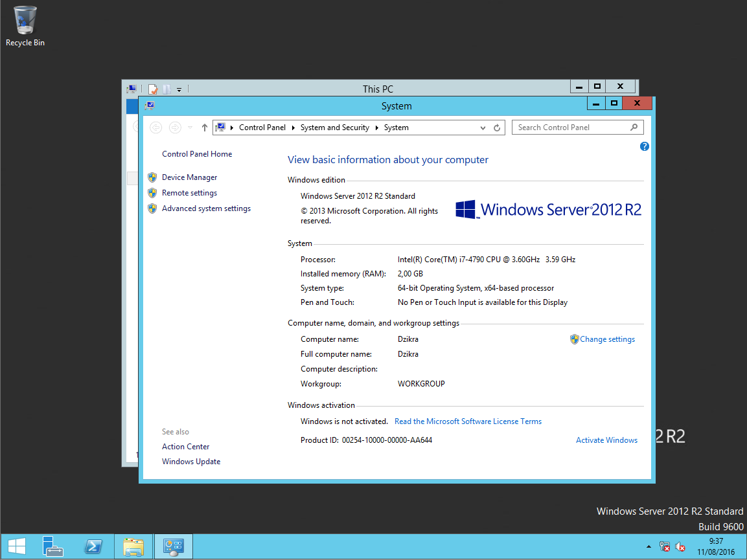Navigate to System and Security via breadcrumb
Image resolution: width=747 pixels, height=560 pixels.
coord(334,127)
